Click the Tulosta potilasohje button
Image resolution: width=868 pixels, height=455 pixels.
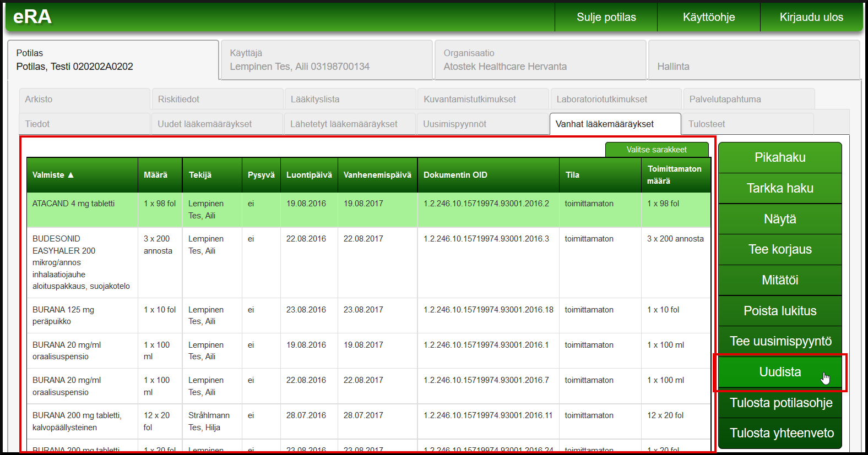pos(780,403)
